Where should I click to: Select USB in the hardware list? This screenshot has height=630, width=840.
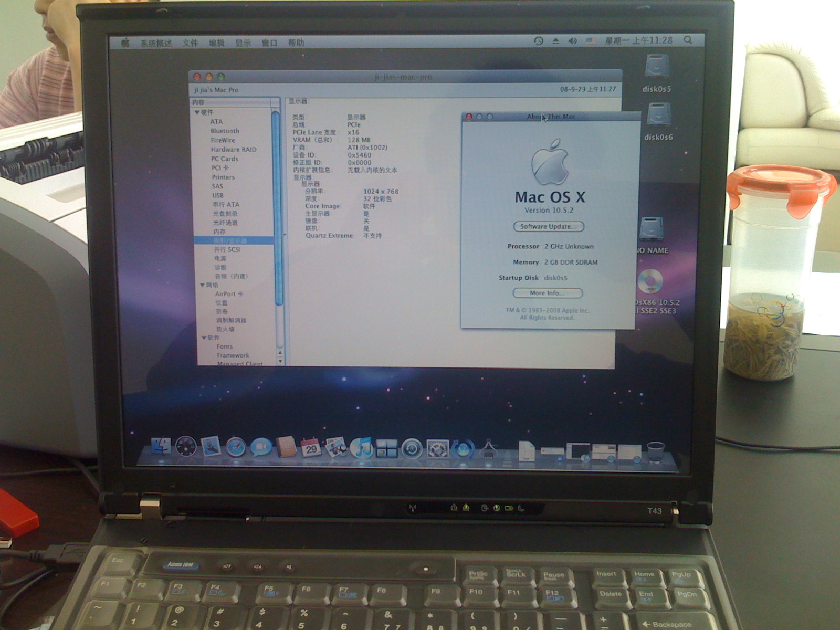click(218, 195)
